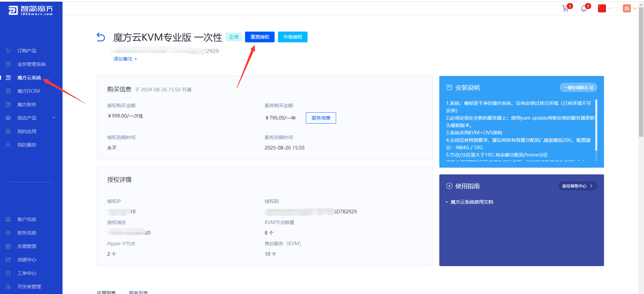
Task: Click 我的应用 grid icon
Action: click(8, 131)
